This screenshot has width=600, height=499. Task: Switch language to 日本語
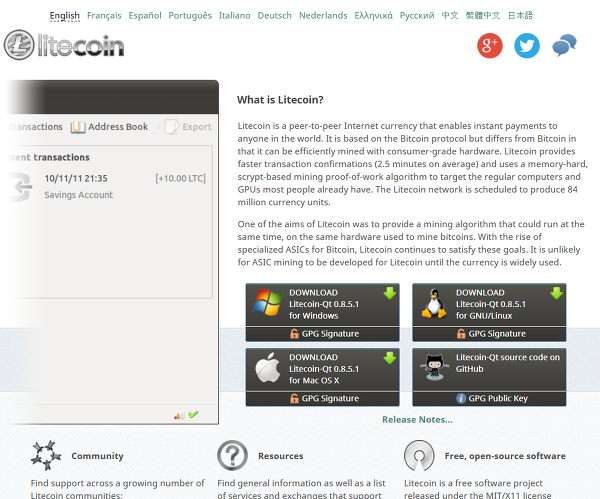click(520, 16)
